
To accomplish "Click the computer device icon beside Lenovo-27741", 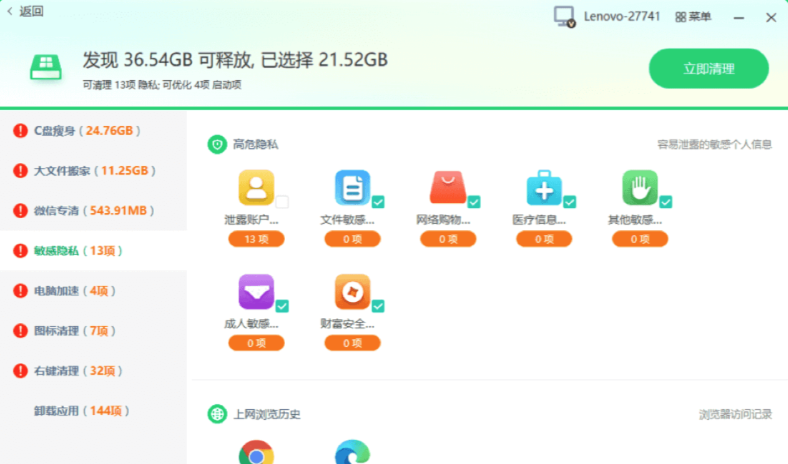I will 564,17.
